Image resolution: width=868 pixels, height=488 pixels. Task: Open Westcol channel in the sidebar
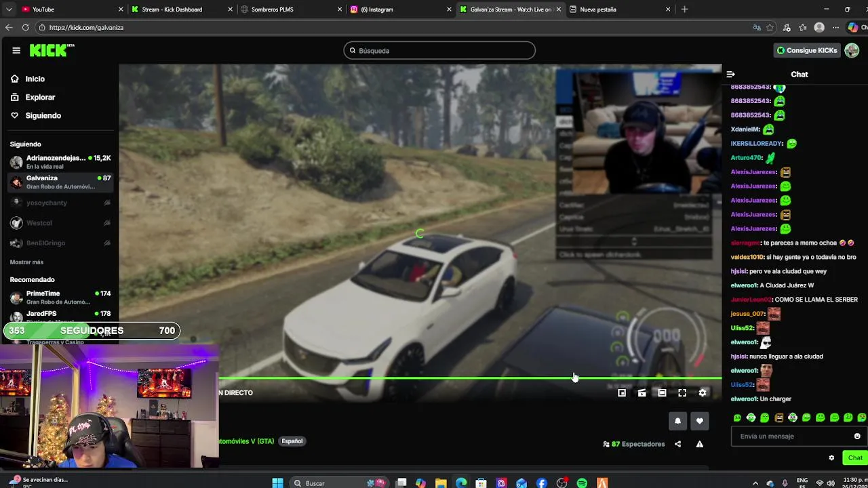coord(60,223)
